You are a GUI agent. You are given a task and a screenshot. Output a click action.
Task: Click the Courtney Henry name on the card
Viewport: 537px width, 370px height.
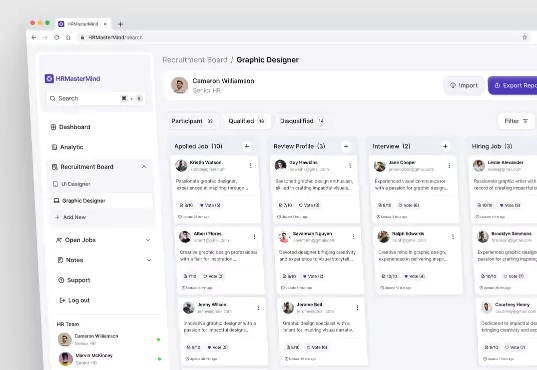pos(512,305)
